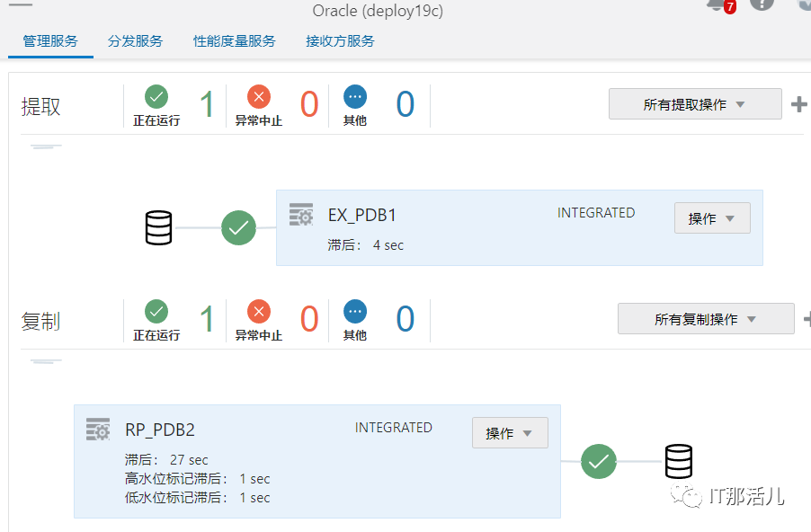This screenshot has height=532, width=811.
Task: Open the 所有提取操作 dropdown
Action: coord(695,104)
